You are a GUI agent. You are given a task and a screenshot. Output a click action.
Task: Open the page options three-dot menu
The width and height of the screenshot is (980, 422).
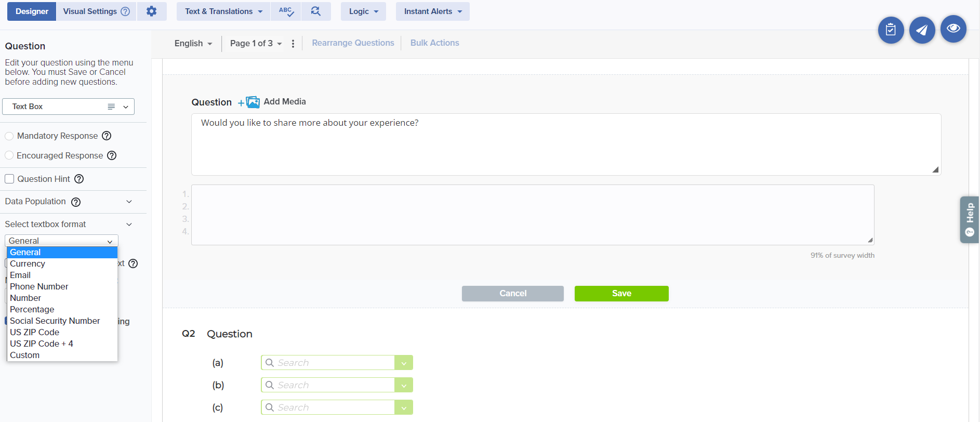[x=293, y=44]
